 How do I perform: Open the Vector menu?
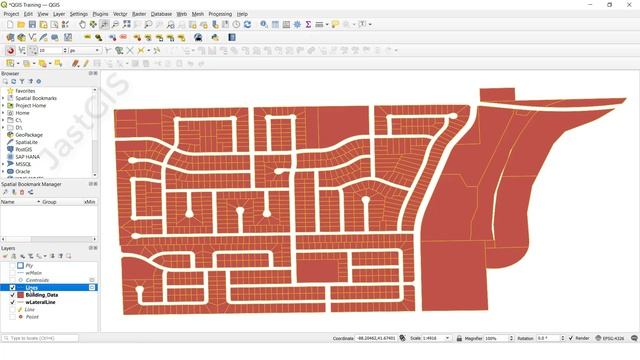click(120, 14)
